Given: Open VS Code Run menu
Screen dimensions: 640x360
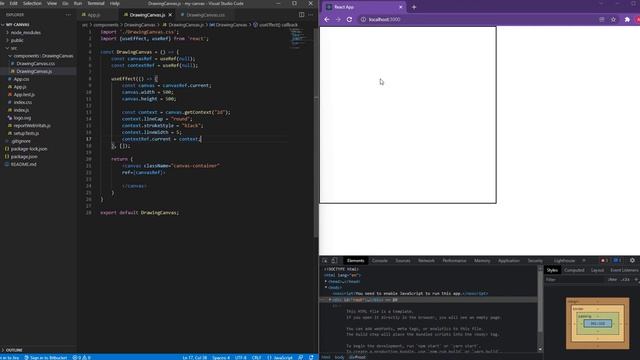Looking at the screenshot, I should 78,3.
